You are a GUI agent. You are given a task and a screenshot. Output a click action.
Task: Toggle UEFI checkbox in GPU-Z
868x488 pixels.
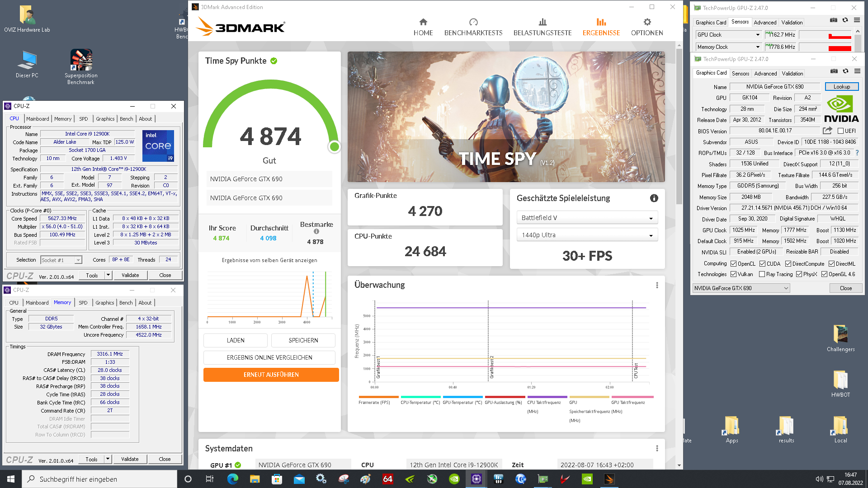point(840,131)
